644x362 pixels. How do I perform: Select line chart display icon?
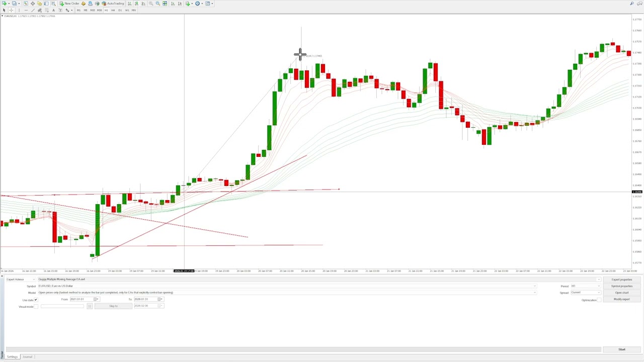point(143,4)
